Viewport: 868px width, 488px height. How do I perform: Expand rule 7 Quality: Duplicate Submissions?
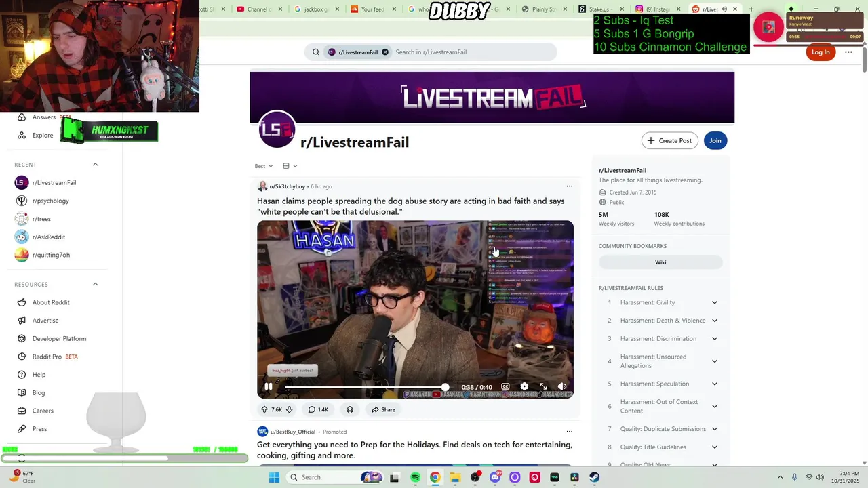[x=715, y=429]
